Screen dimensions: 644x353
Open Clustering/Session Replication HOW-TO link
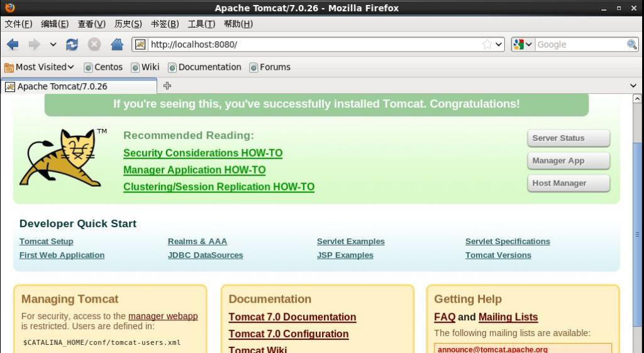click(x=219, y=187)
